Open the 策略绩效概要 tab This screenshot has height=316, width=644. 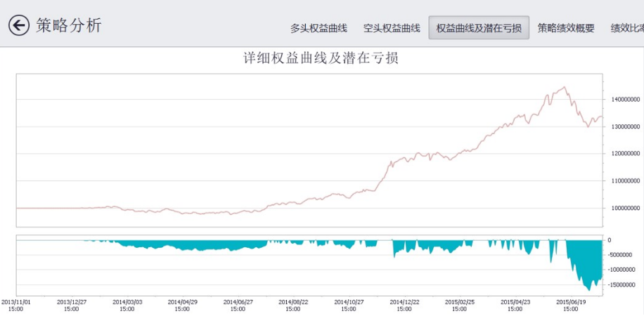(566, 28)
